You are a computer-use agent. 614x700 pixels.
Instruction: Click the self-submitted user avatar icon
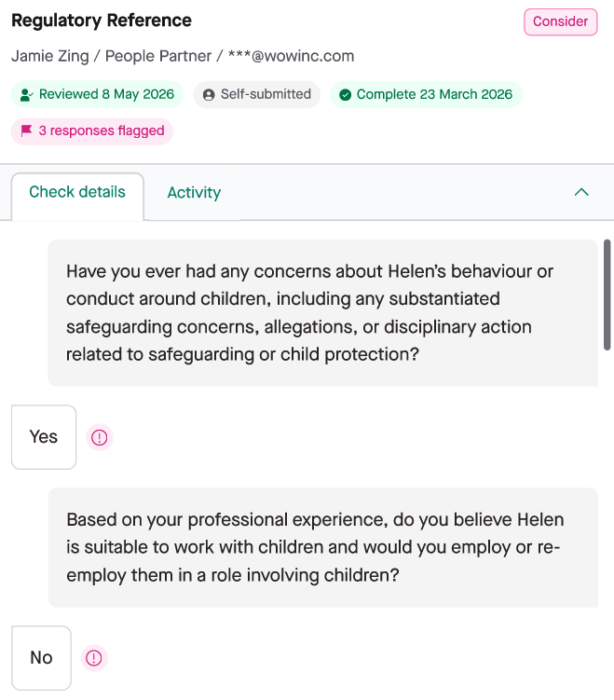pyautogui.click(x=209, y=95)
